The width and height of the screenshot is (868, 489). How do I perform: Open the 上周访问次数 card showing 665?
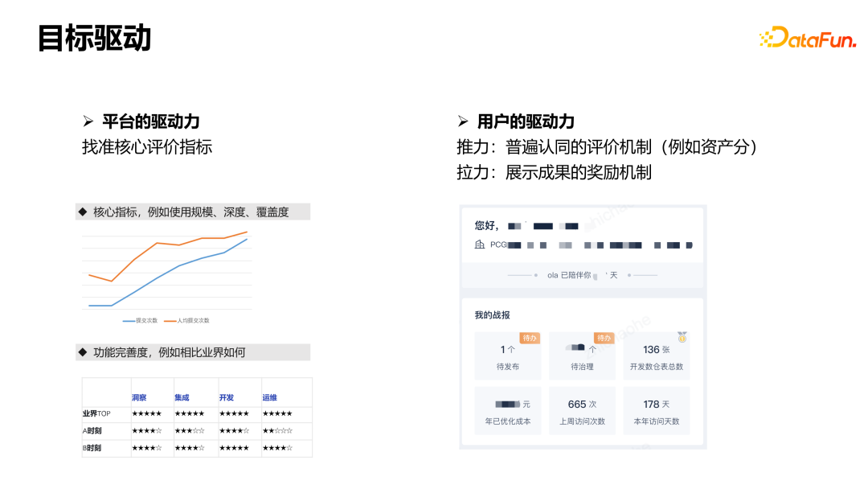tap(582, 411)
